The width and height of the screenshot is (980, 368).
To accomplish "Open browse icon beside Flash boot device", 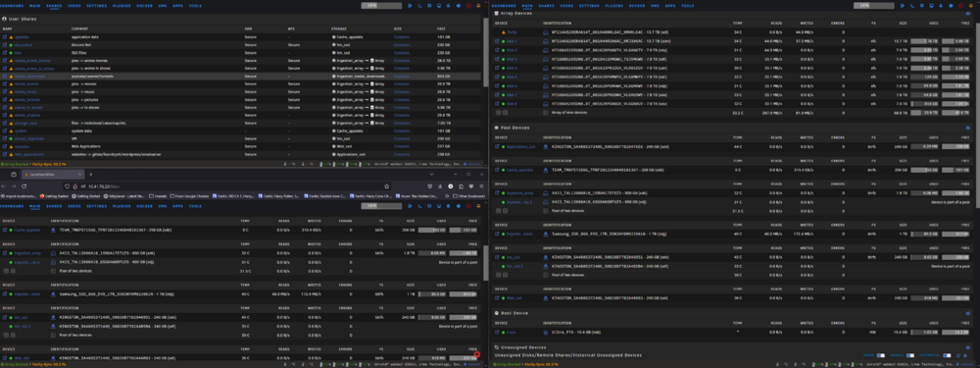I will 498,333.
